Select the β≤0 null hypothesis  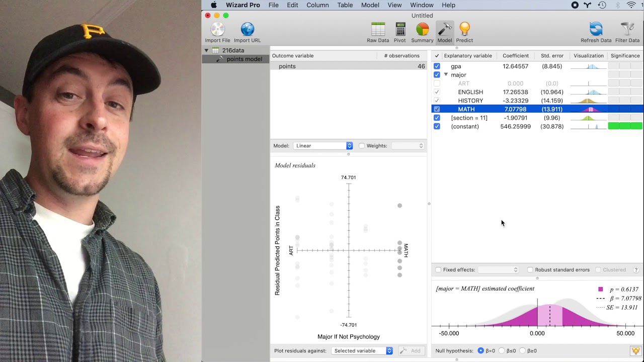502,351
